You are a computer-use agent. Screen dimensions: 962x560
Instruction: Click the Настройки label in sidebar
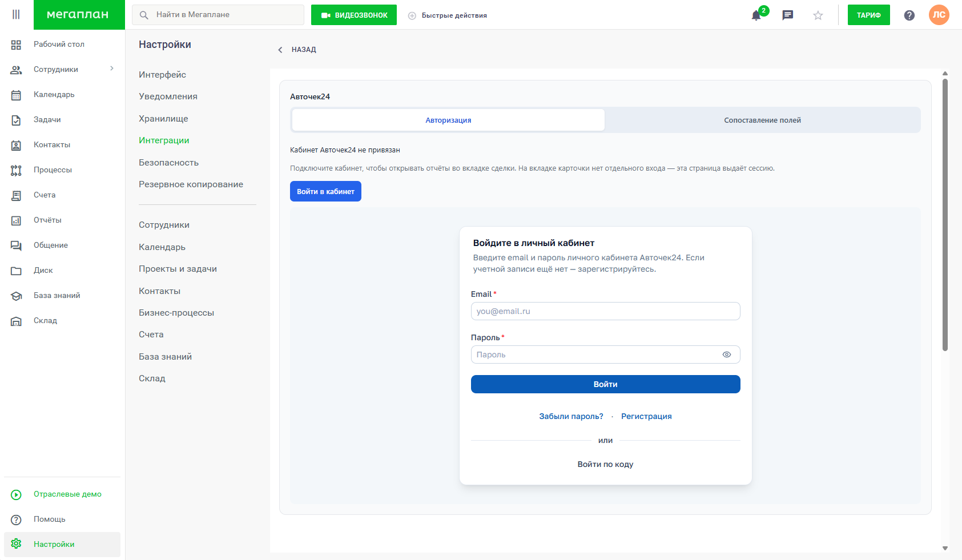coord(54,545)
